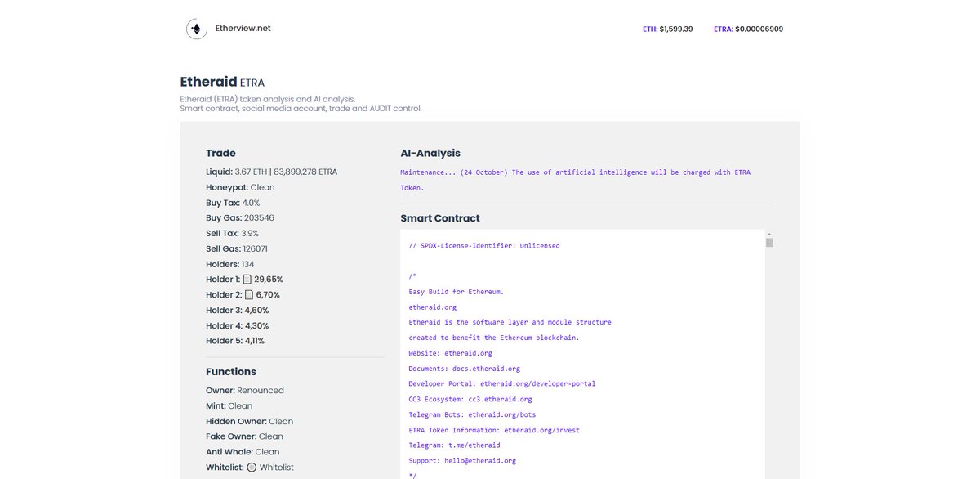Click the 'Easy Build for Ethereum.' line

tap(457, 292)
